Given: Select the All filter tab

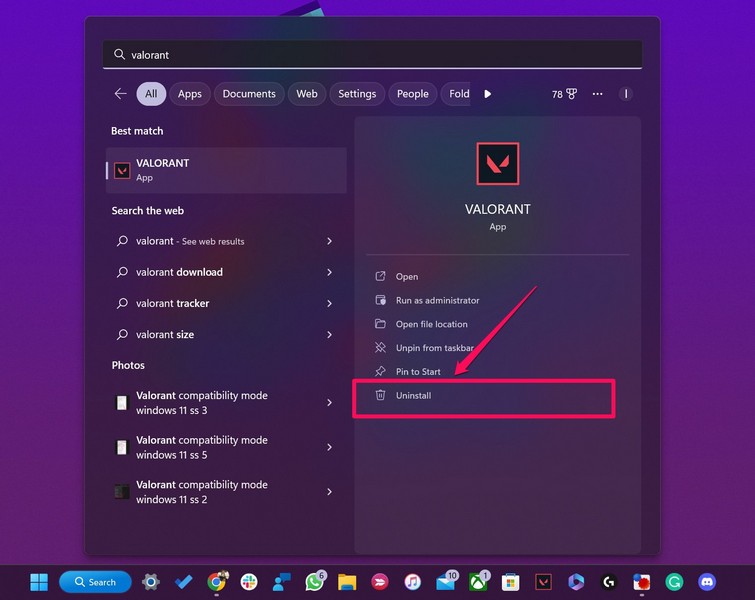Looking at the screenshot, I should tap(151, 93).
